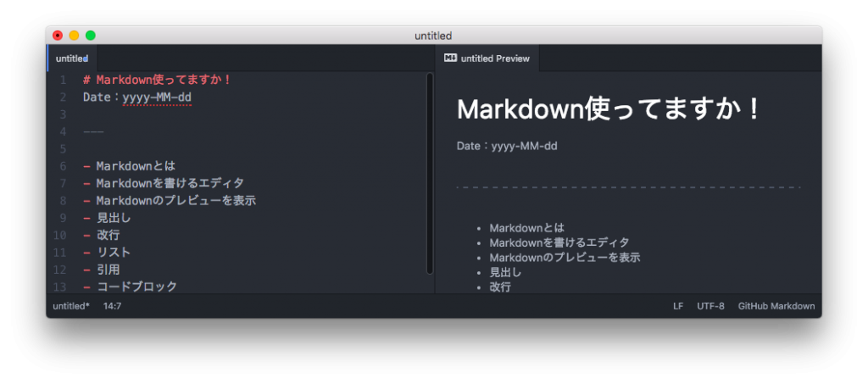Open the untitled Preview tab
Viewport: 868px width, 384px height.
pos(487,58)
